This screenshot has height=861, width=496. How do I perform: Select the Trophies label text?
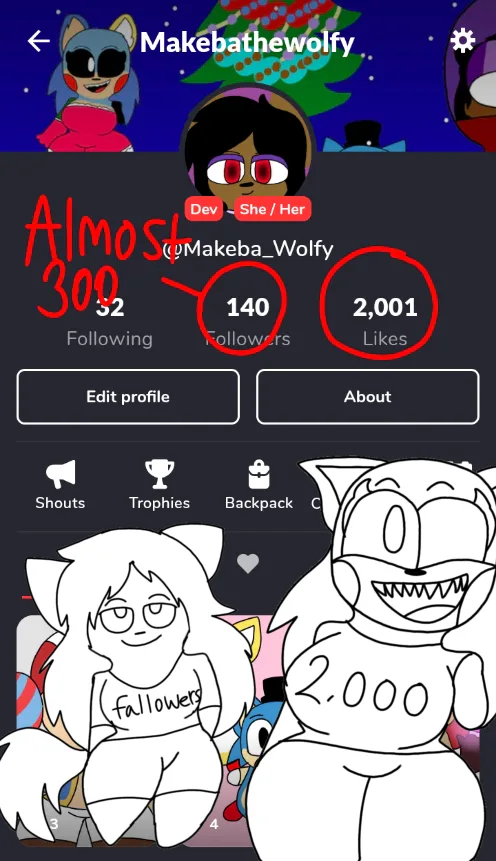[159, 503]
